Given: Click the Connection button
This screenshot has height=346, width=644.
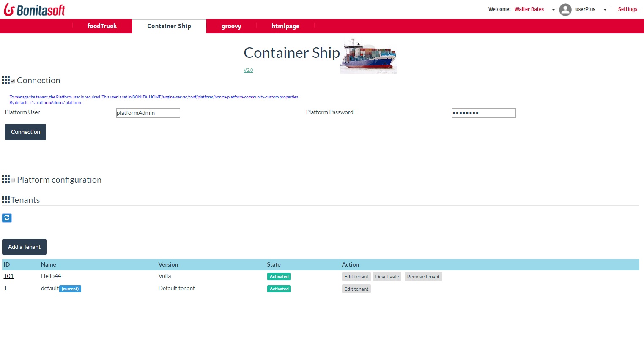Looking at the screenshot, I should click(25, 132).
